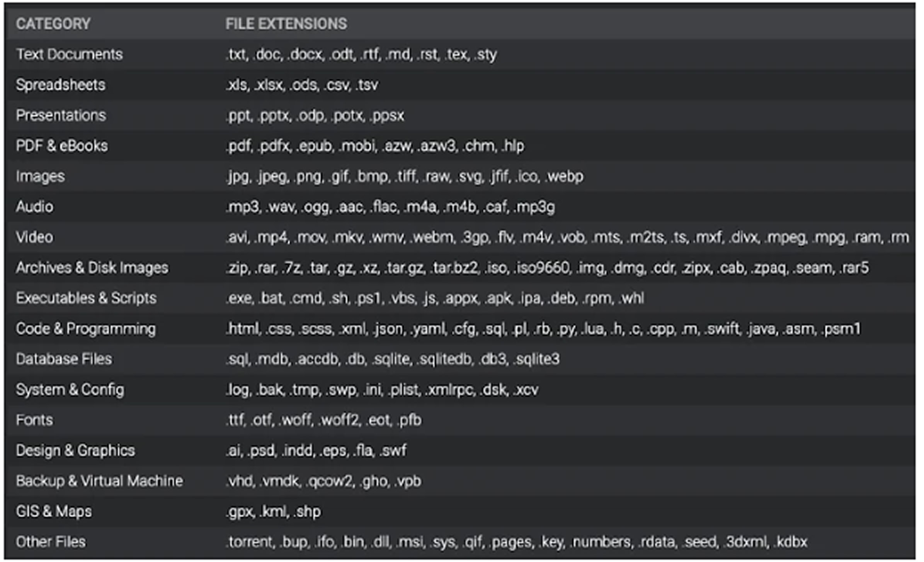This screenshot has width=924, height=562.
Task: Click the Presentations category row
Action: click(460, 115)
